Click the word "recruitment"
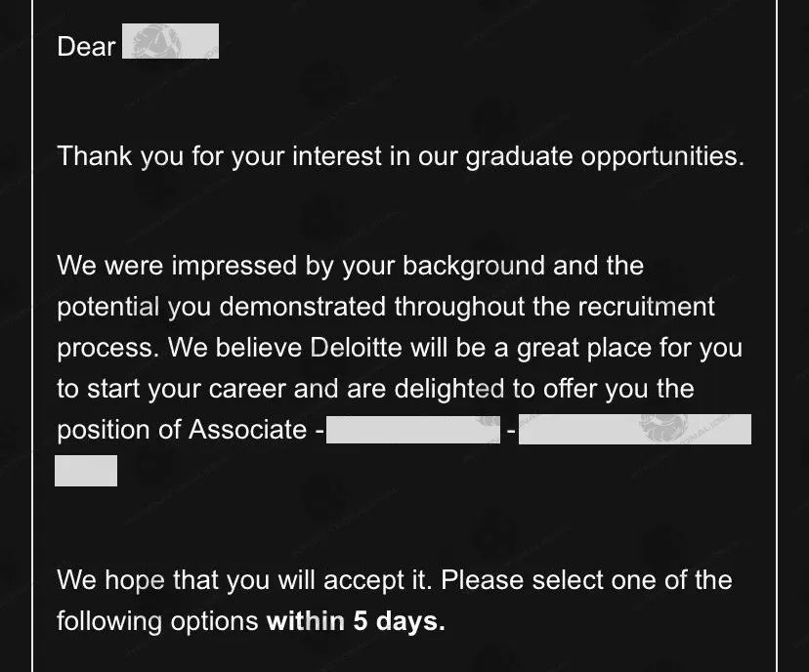This screenshot has width=809, height=672. pos(646,307)
